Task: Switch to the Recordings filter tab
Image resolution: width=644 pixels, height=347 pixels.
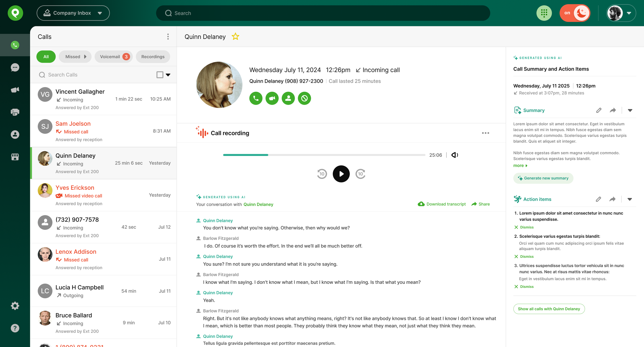Action: pos(153,56)
